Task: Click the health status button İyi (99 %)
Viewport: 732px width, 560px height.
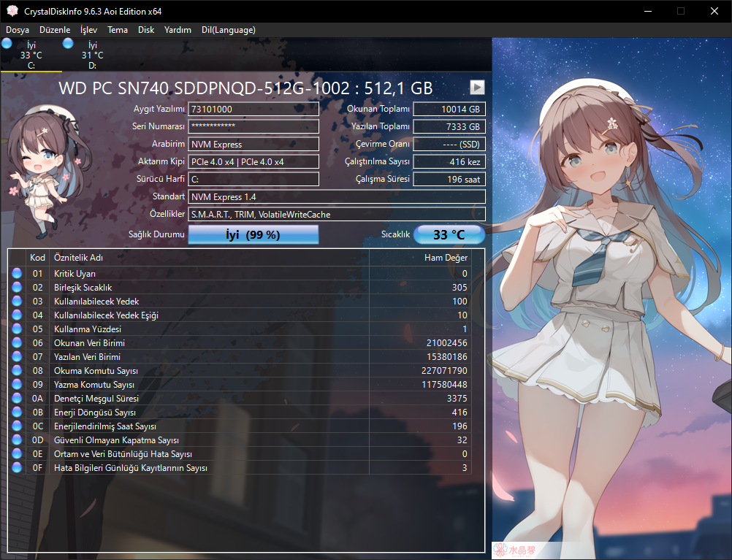Action: click(x=253, y=234)
